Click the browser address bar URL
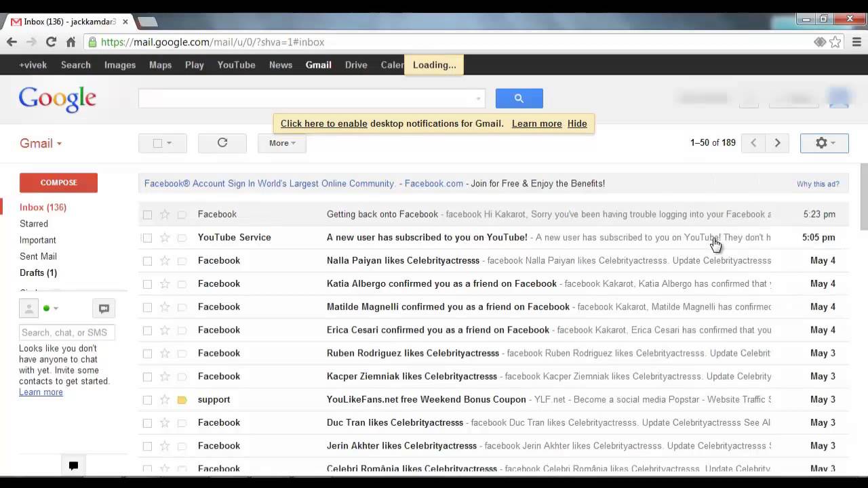 [212, 42]
